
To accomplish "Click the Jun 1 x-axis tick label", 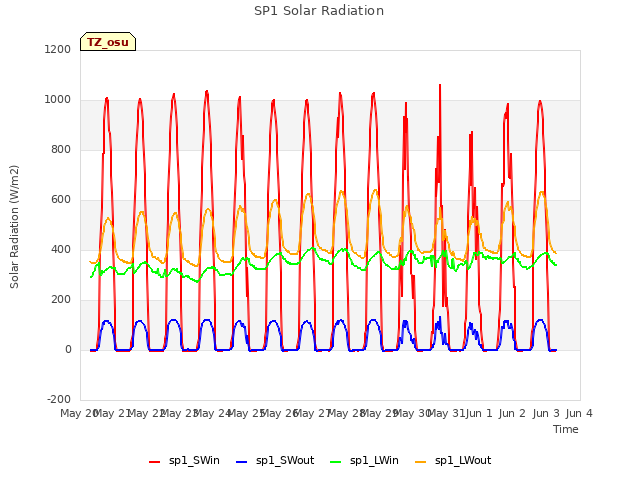I will tap(479, 413).
